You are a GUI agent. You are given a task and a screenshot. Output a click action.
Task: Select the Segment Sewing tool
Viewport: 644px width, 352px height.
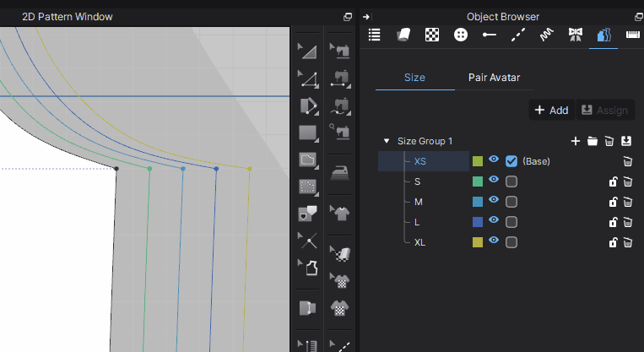coord(340,79)
